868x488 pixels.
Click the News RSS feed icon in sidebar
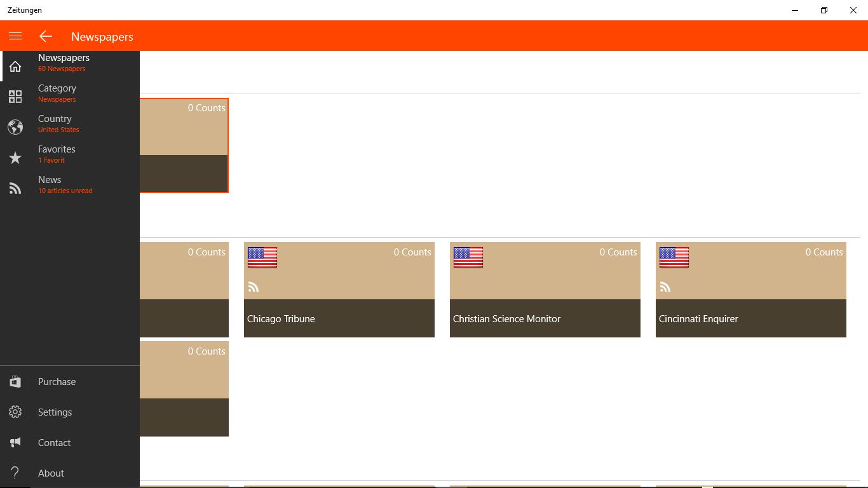15,188
